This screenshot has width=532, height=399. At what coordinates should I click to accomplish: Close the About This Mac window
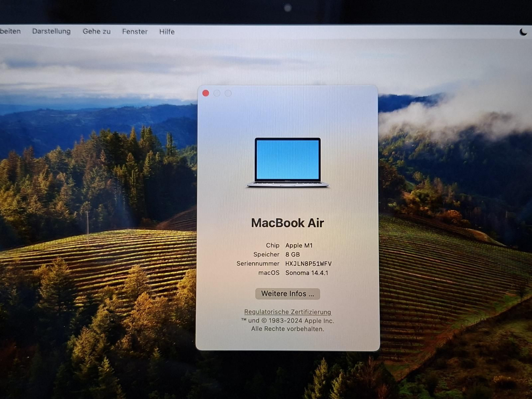(206, 93)
